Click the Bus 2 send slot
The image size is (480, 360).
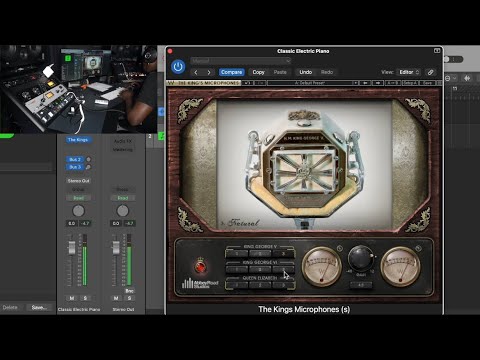[75, 159]
